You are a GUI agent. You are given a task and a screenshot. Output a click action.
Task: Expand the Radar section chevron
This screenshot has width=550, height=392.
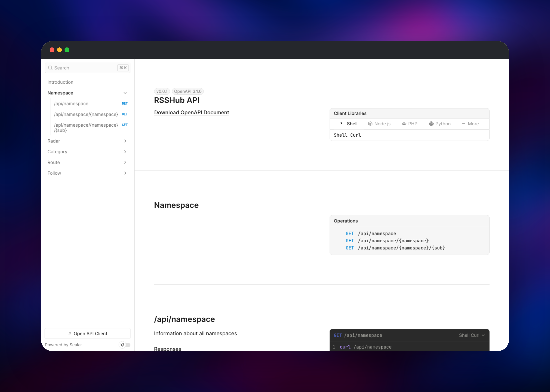[x=125, y=141]
